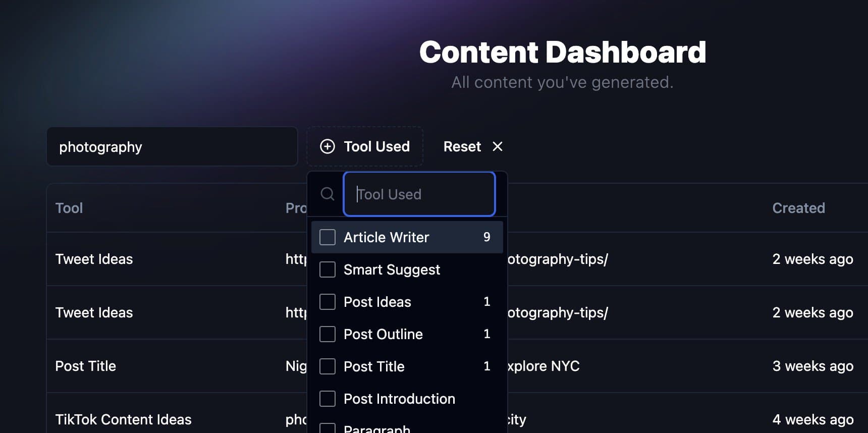Open the TikTok Content Ideas row
The image size is (868, 433).
123,419
